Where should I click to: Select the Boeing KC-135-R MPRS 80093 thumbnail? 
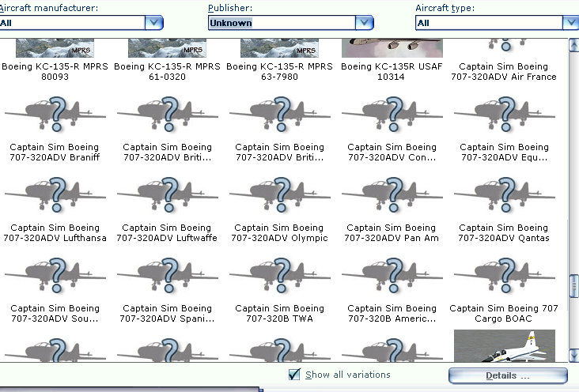(x=55, y=47)
